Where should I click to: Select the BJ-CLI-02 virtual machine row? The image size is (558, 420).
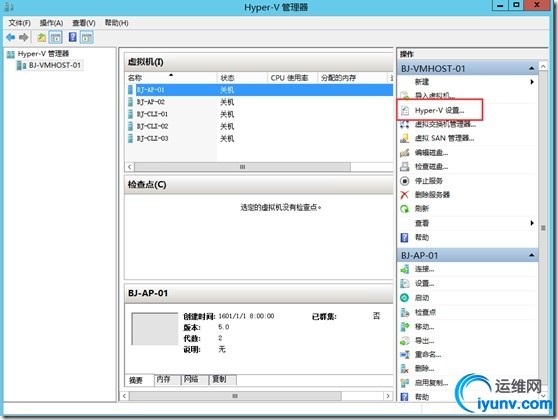(259, 126)
